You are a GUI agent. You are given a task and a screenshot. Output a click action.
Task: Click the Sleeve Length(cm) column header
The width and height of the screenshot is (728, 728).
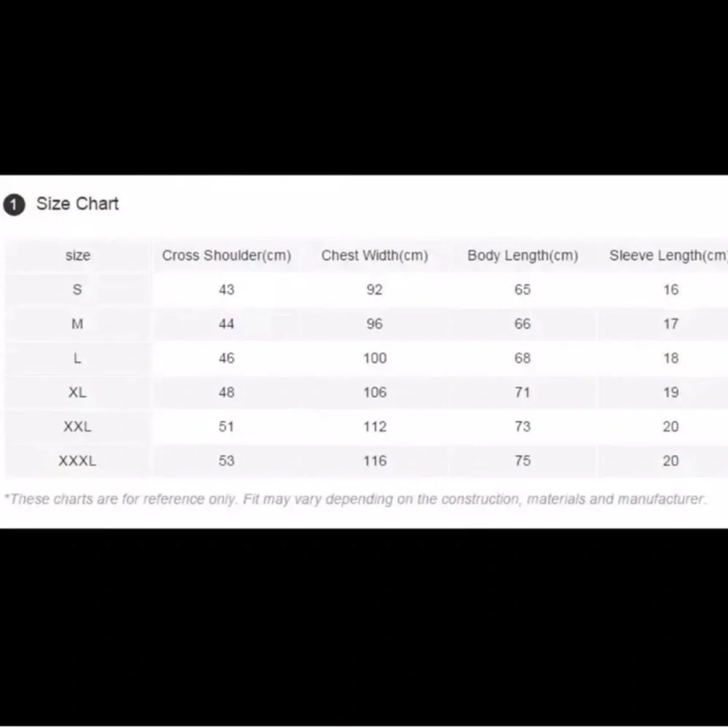coord(668,256)
